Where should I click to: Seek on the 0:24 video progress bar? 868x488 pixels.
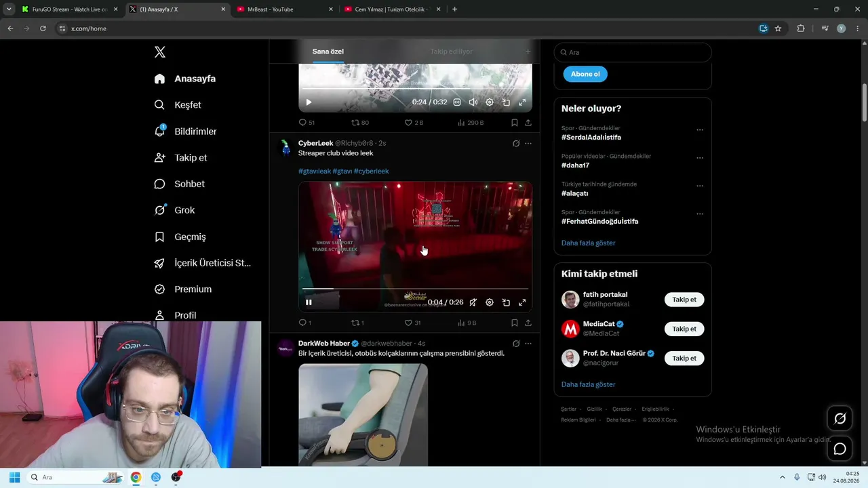415,89
